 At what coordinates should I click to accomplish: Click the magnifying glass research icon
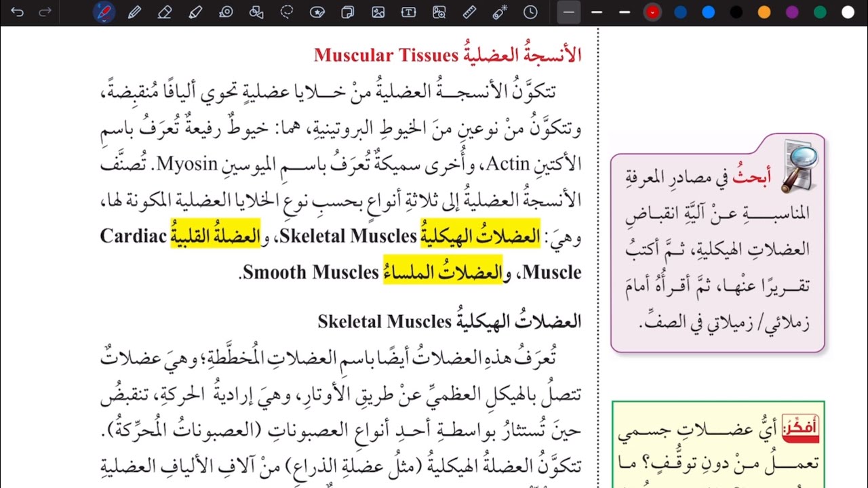[x=800, y=166]
